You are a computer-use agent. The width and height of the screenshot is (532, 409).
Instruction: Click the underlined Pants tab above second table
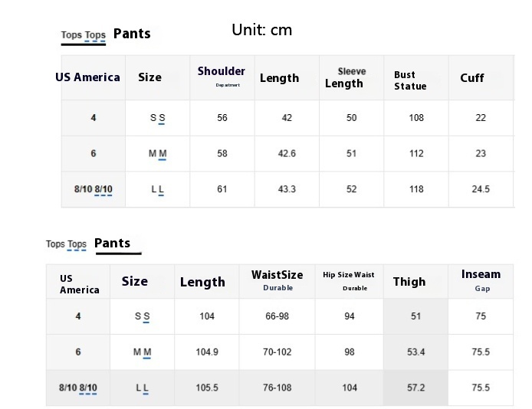(x=113, y=244)
